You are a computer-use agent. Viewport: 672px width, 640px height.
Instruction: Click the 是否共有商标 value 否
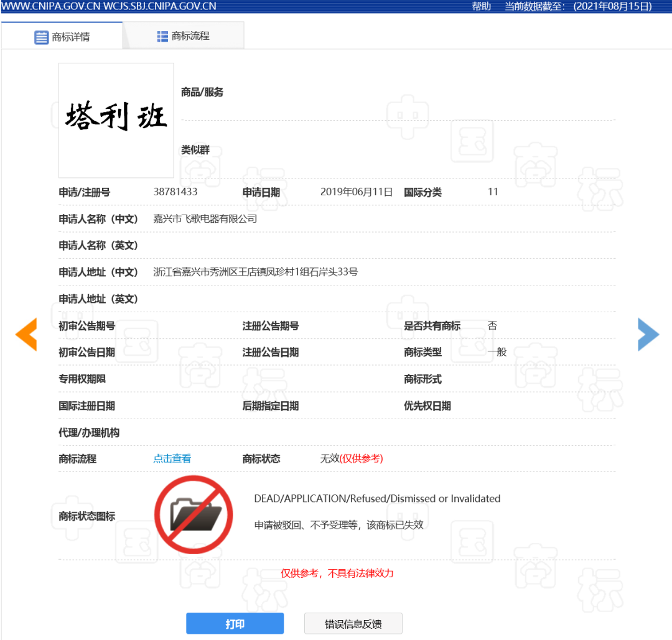click(x=491, y=325)
